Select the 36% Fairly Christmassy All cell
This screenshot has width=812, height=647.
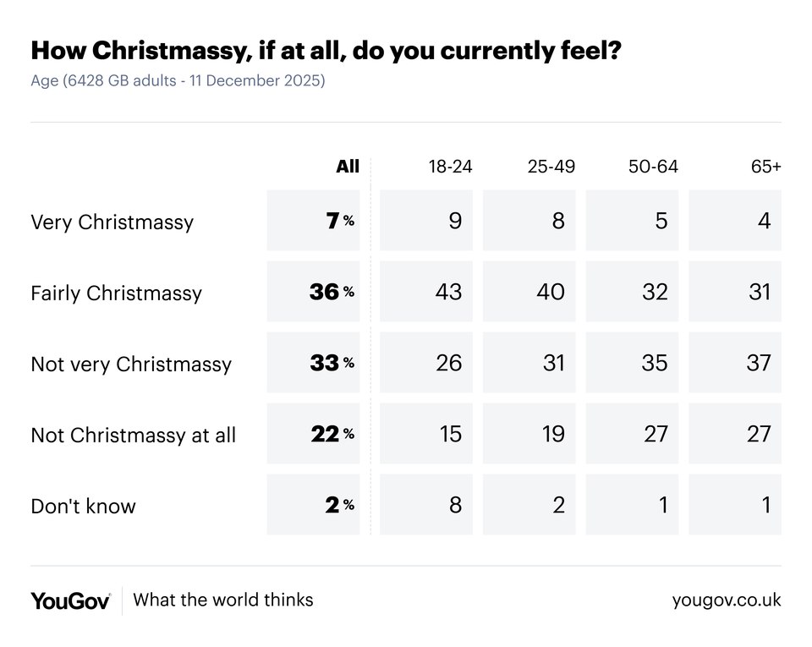[x=314, y=292]
